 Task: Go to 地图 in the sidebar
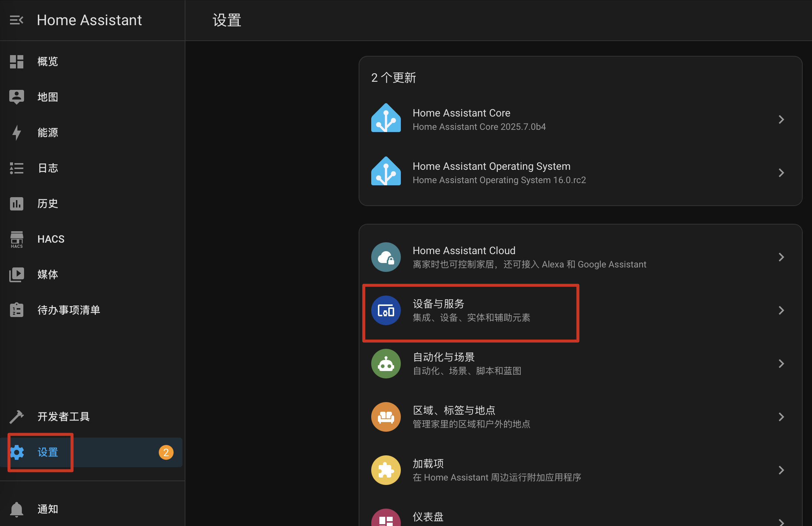pos(92,97)
